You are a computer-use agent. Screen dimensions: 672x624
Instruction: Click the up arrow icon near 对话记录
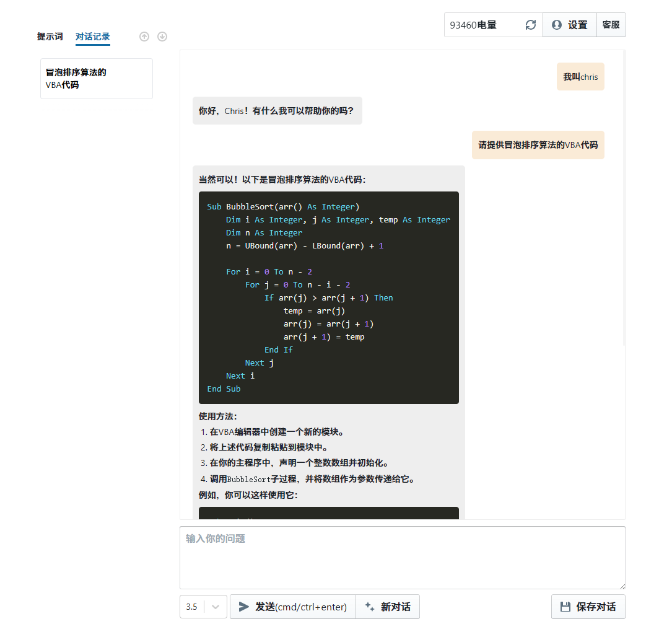pyautogui.click(x=144, y=37)
